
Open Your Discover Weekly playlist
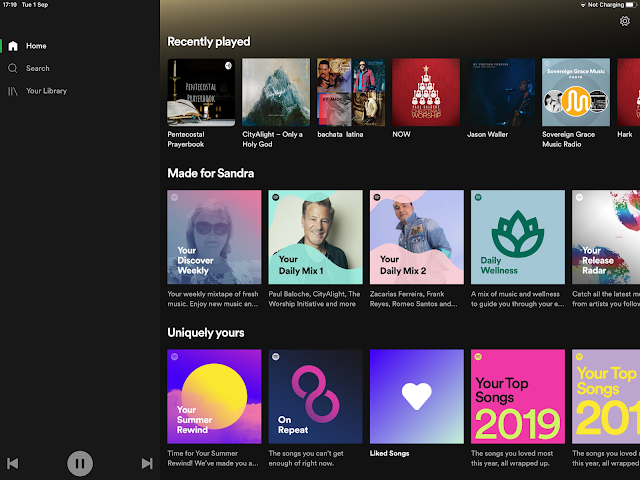tap(214, 237)
